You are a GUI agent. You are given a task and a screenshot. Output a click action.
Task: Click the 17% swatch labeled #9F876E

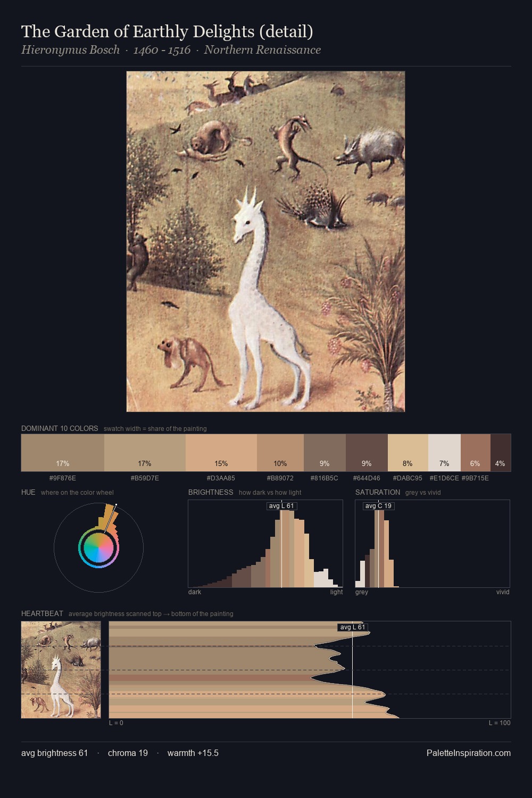[63, 453]
